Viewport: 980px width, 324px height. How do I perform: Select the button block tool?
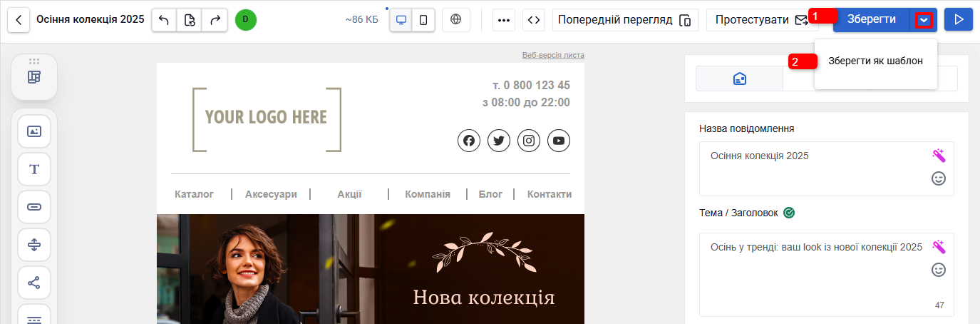[x=34, y=207]
